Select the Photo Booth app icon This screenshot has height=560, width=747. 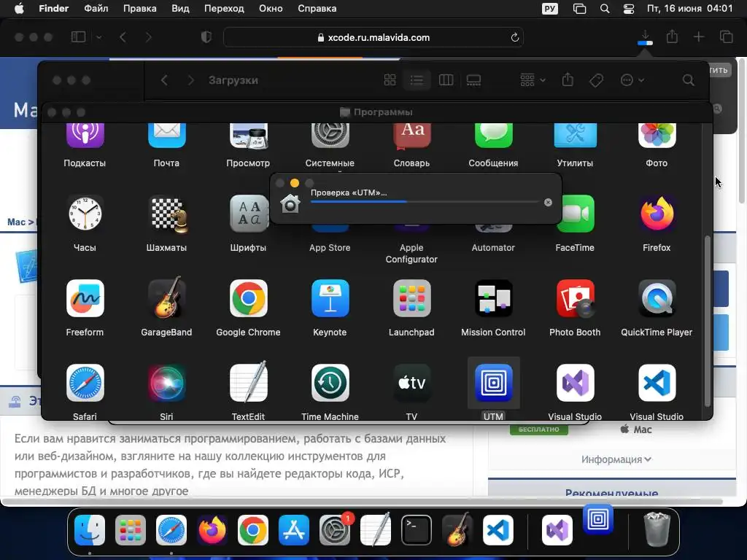click(x=575, y=298)
